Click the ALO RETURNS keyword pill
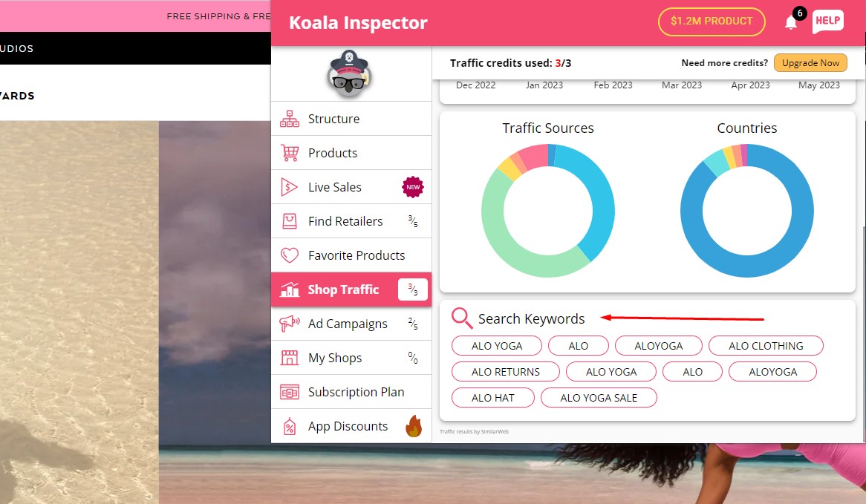Image resolution: width=866 pixels, height=504 pixels. click(505, 372)
